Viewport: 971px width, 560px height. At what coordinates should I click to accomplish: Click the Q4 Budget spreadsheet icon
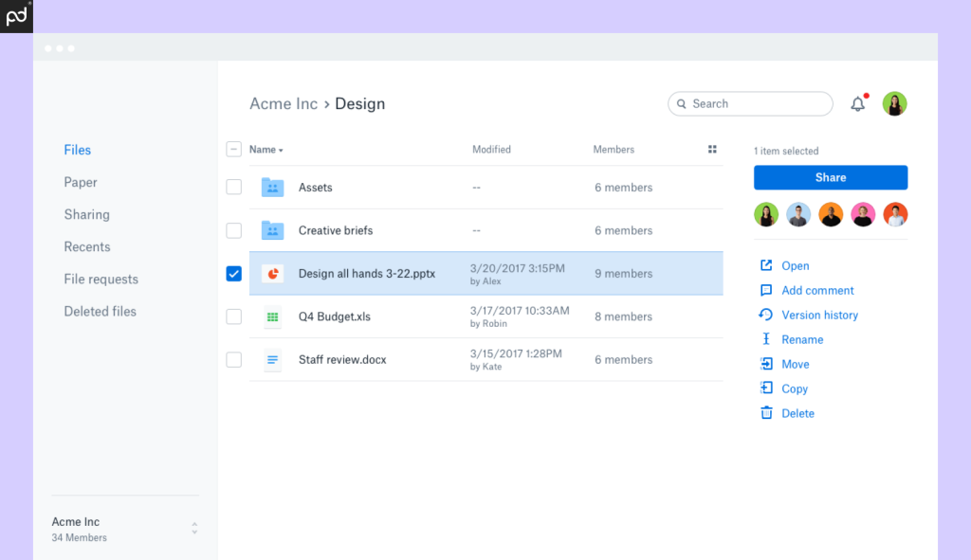coord(272,316)
